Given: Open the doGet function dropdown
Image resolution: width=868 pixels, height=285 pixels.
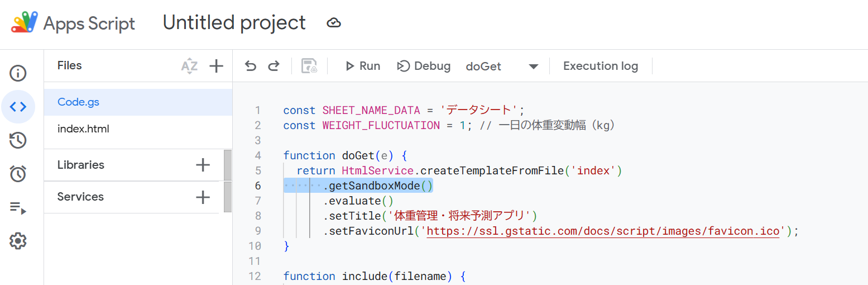Looking at the screenshot, I should (x=502, y=66).
